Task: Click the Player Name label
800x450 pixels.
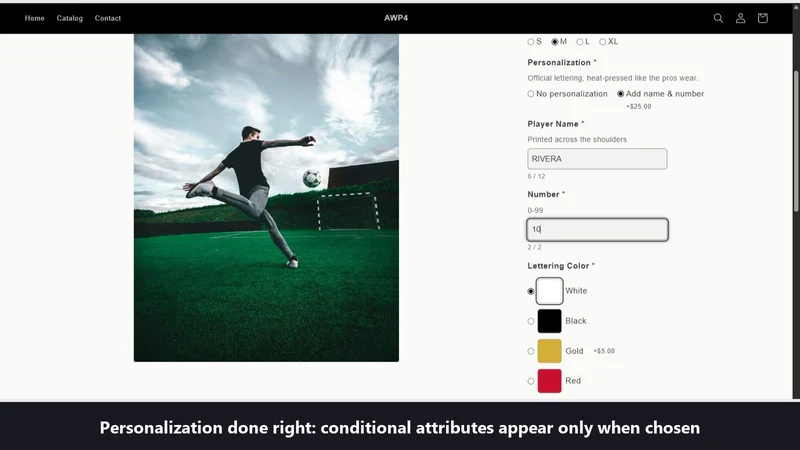Action: [556, 124]
